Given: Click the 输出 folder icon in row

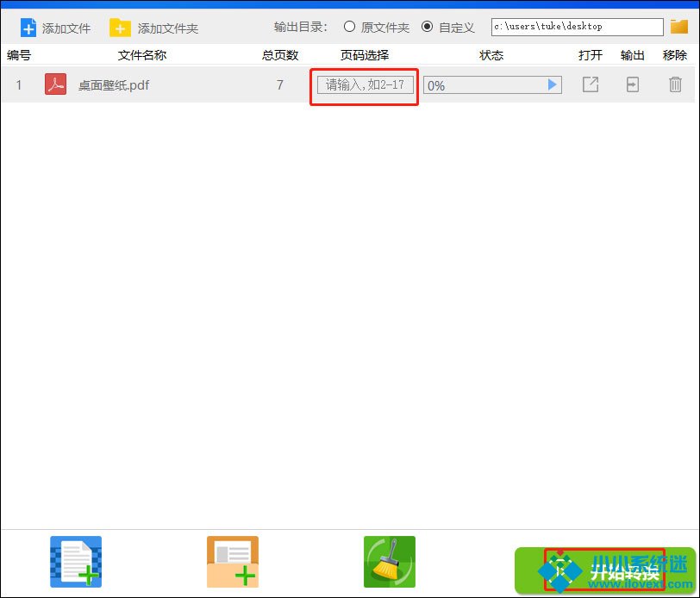Looking at the screenshot, I should click(633, 84).
